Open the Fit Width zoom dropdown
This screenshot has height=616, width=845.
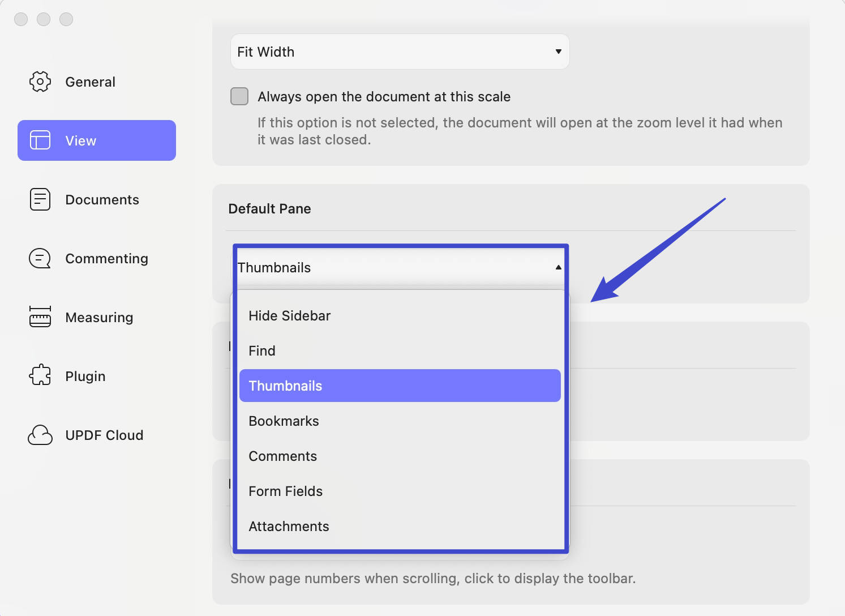pyautogui.click(x=400, y=52)
